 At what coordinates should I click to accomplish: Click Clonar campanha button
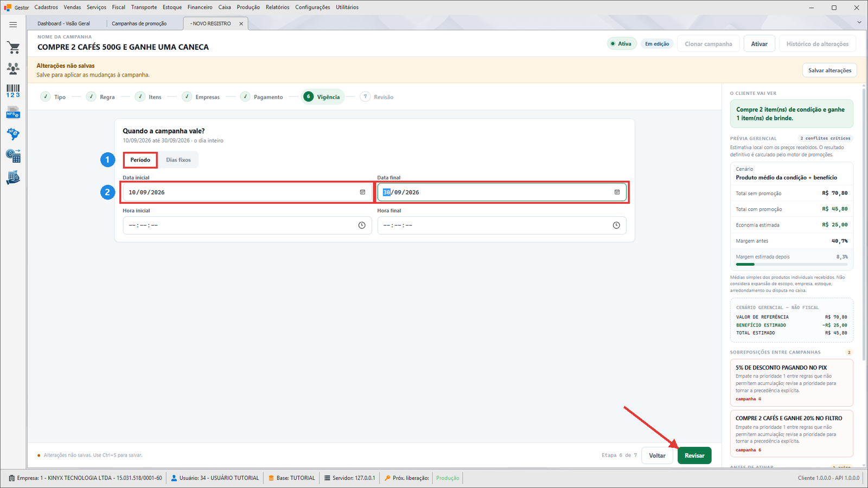pyautogui.click(x=708, y=44)
